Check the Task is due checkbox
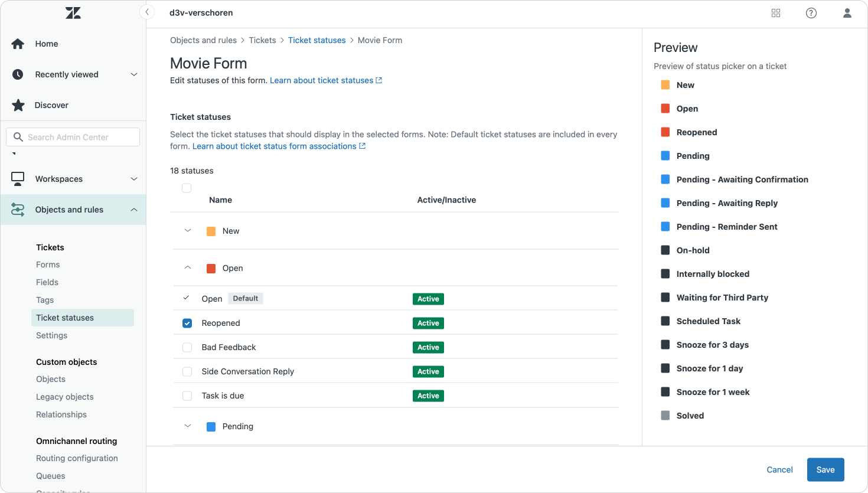 [x=187, y=396]
